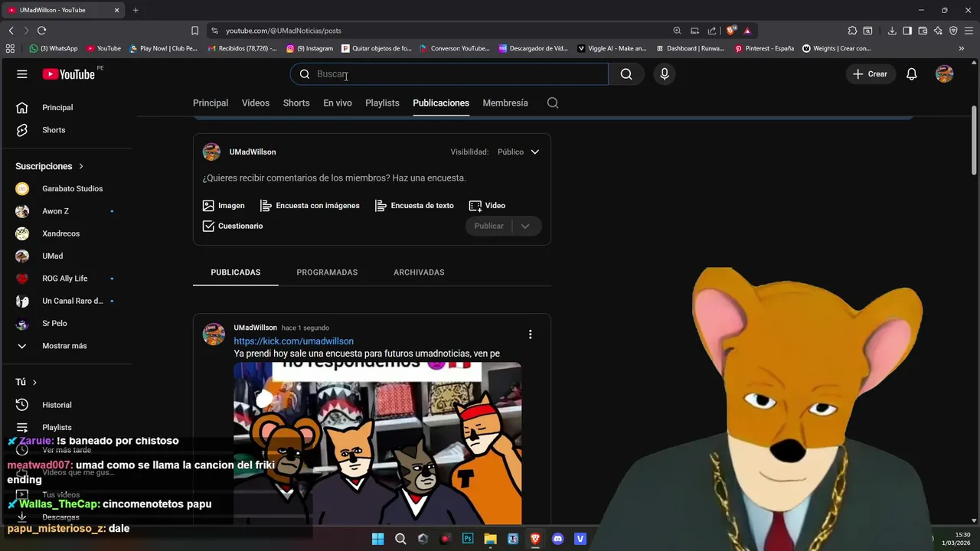Open the ARCHIVADAS posts tab
Image resolution: width=980 pixels, height=551 pixels.
point(419,272)
